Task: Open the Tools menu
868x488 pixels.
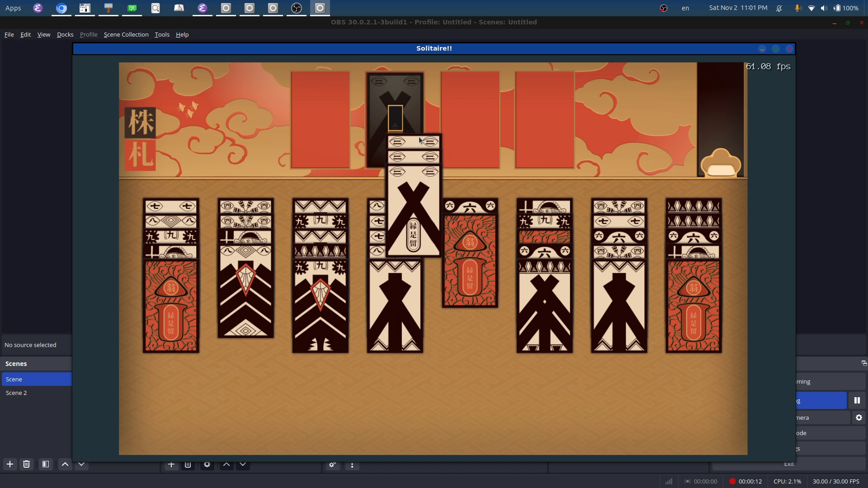Action: (x=162, y=34)
